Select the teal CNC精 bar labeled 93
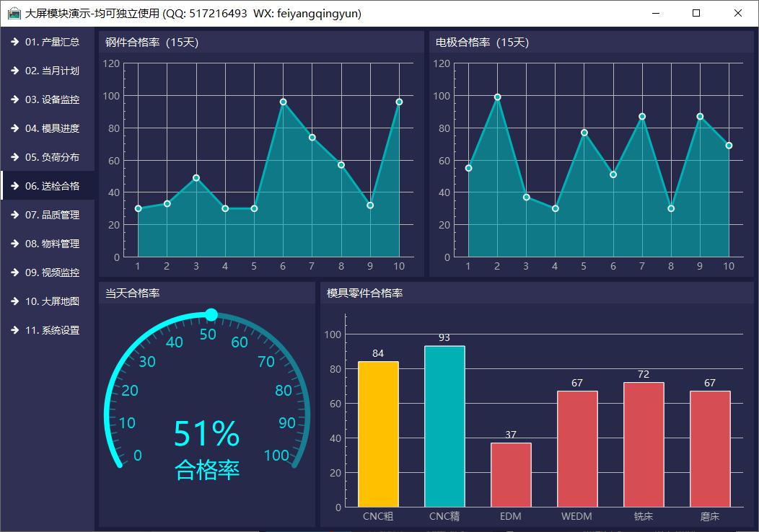This screenshot has height=532, width=759. tap(444, 426)
